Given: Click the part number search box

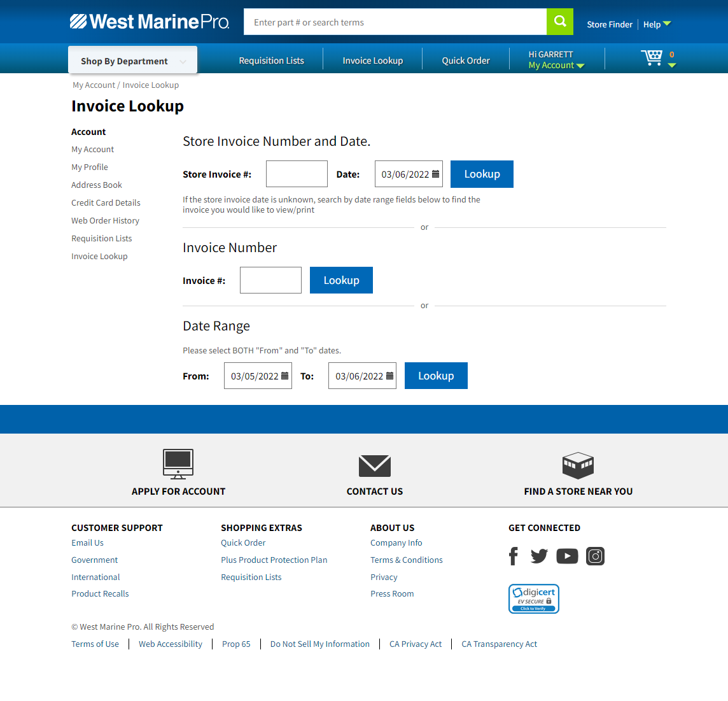Looking at the screenshot, I should [395, 22].
